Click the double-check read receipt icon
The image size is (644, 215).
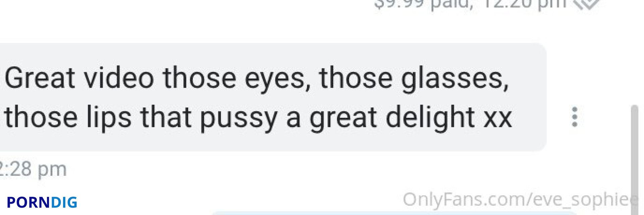(x=586, y=4)
